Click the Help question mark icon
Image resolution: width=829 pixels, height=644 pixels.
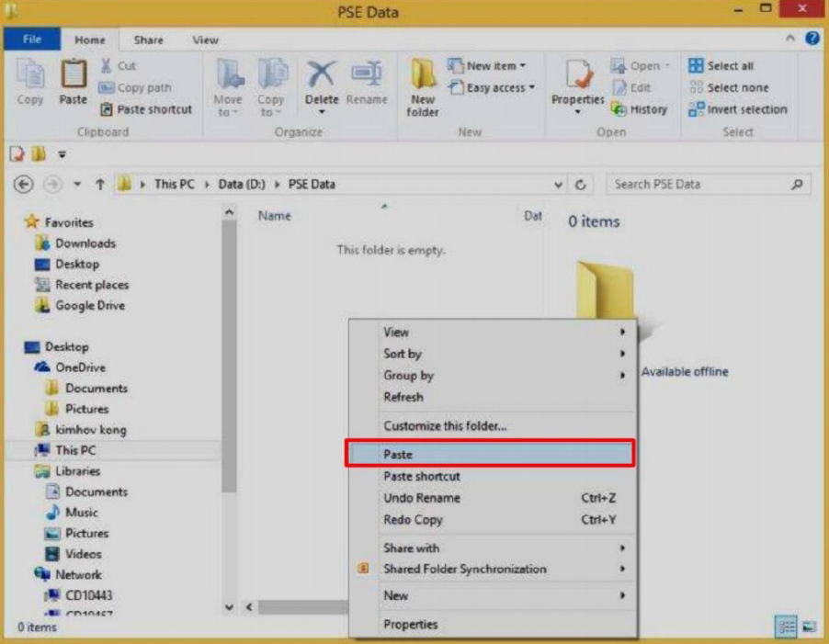point(812,40)
